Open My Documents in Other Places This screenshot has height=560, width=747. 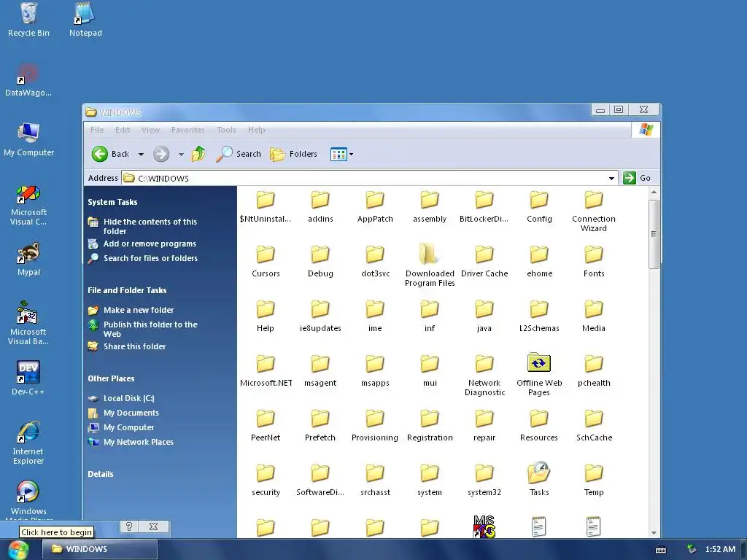[x=131, y=413]
